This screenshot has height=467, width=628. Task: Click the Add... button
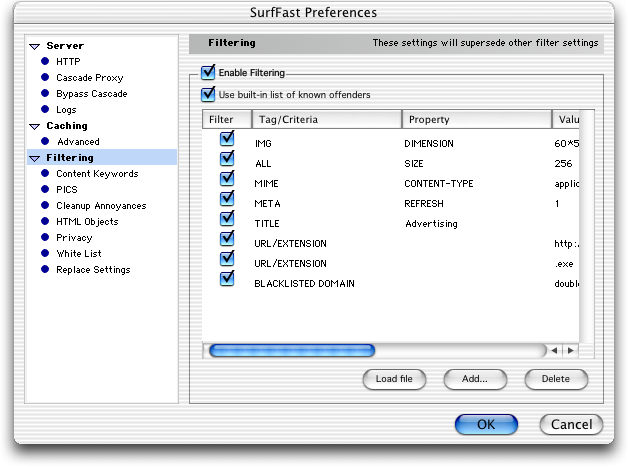475,379
